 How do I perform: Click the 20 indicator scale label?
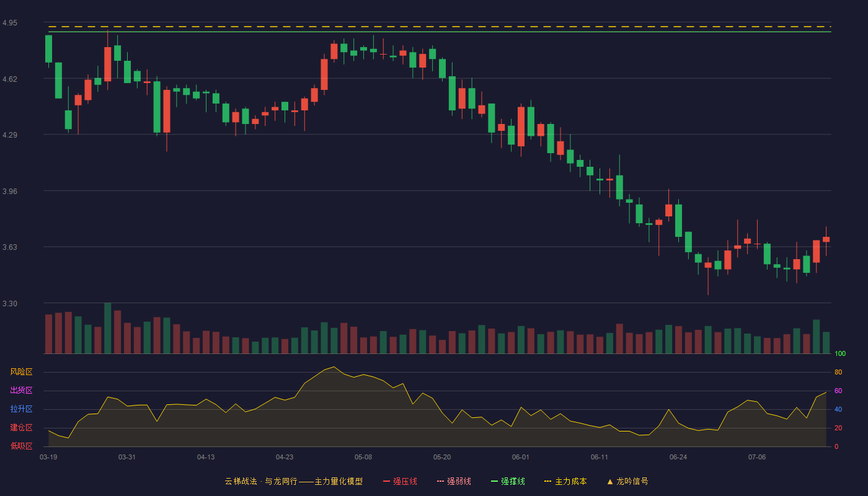pyautogui.click(x=838, y=428)
